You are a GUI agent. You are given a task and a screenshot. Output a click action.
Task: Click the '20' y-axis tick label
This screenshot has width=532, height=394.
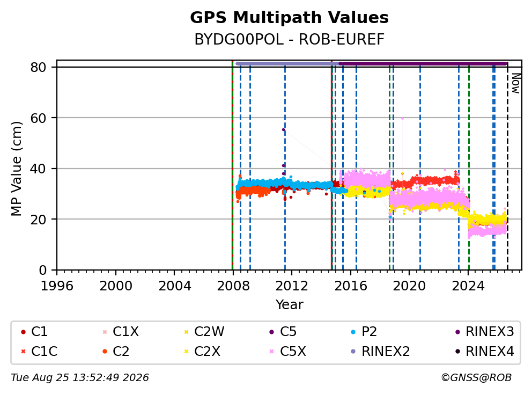(x=38, y=220)
